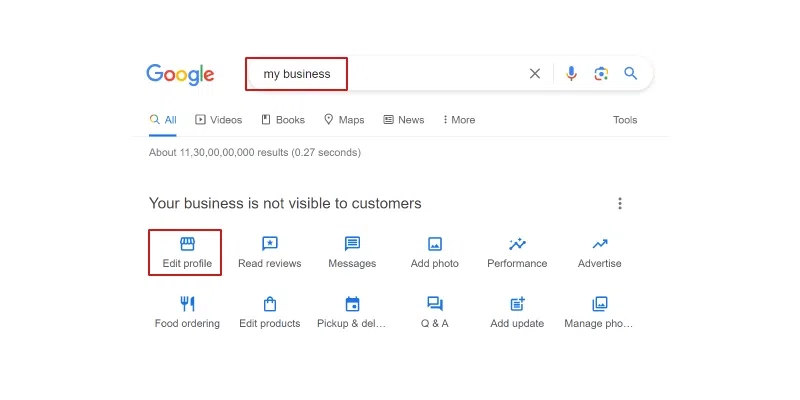Open Edit profile storefront icon

pyautogui.click(x=187, y=244)
